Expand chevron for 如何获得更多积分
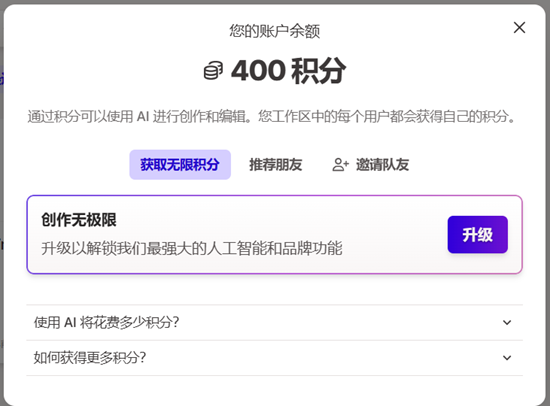 click(507, 358)
